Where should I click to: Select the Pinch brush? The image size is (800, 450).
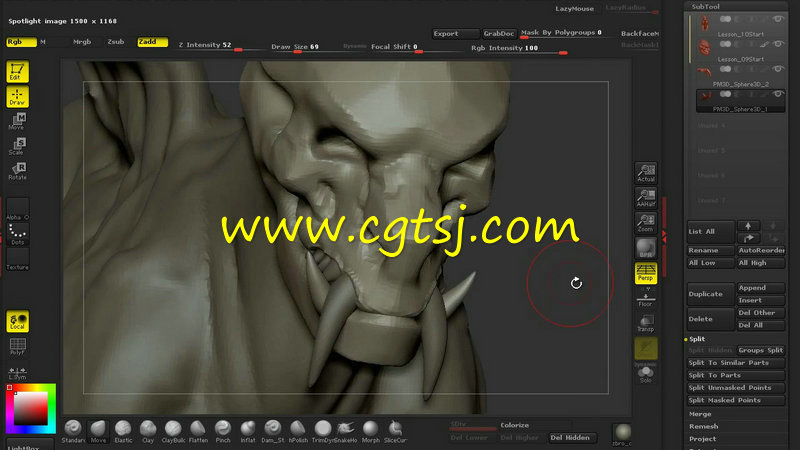tap(223, 432)
